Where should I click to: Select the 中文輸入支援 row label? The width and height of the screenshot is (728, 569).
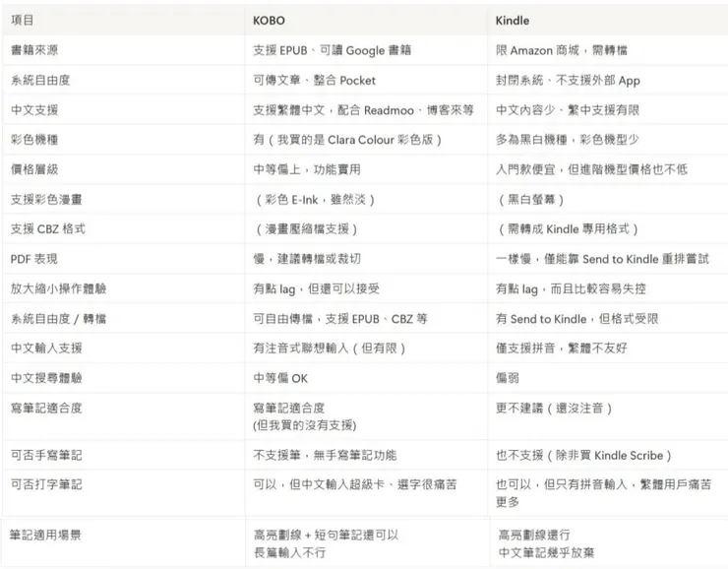46,348
